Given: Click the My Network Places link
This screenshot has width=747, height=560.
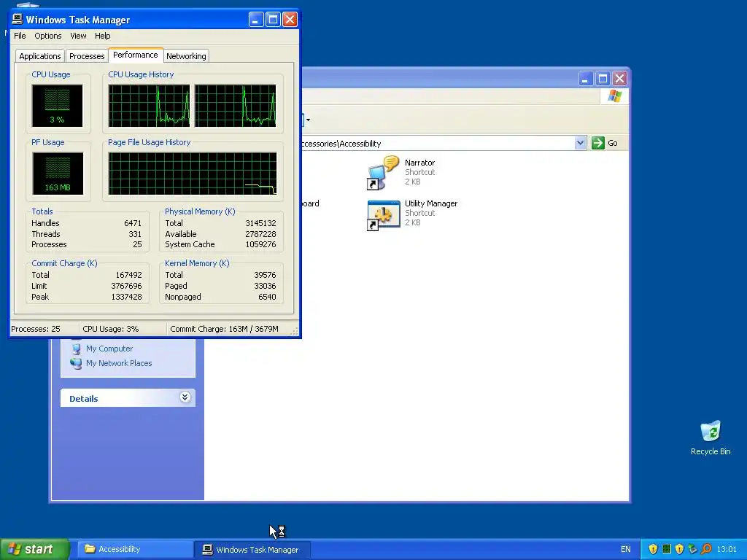Looking at the screenshot, I should [x=119, y=363].
